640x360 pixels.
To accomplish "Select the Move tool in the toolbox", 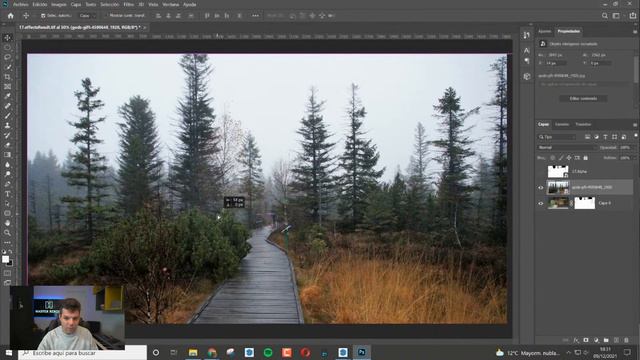I will pos(7,38).
